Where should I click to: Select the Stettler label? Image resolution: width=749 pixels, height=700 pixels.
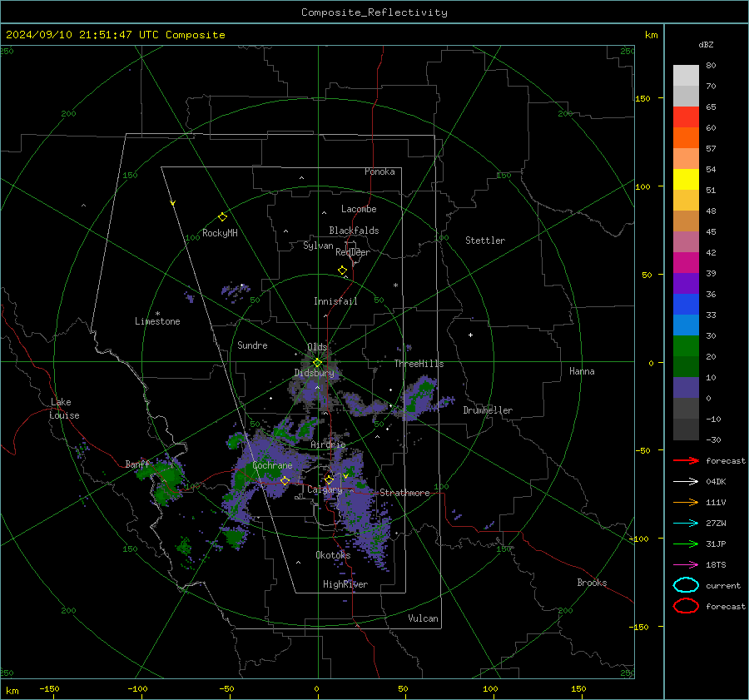click(485, 241)
